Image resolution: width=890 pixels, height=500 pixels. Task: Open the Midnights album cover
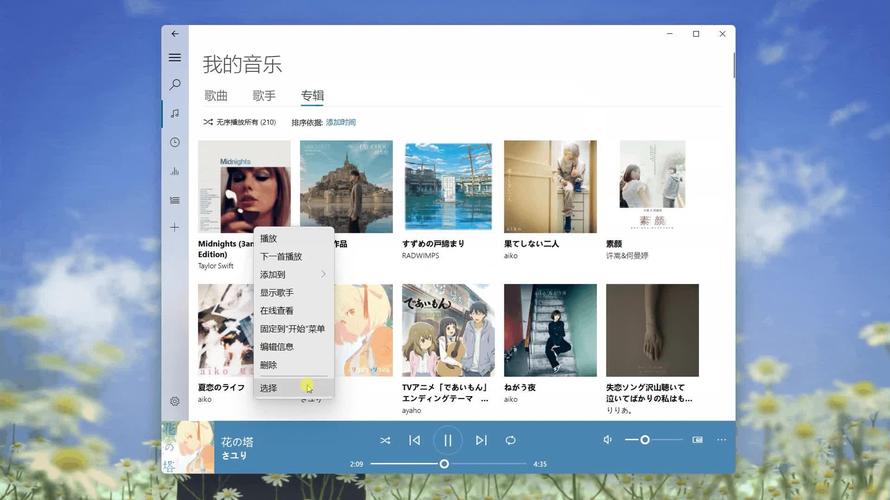click(244, 186)
